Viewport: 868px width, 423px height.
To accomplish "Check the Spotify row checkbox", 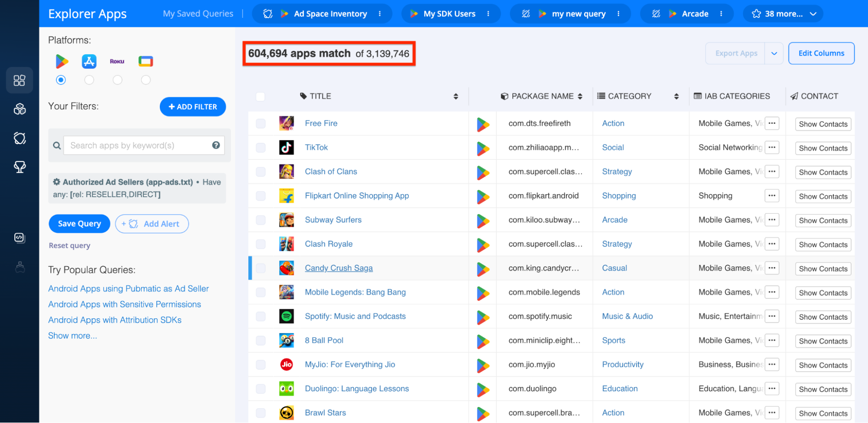I will 261,316.
